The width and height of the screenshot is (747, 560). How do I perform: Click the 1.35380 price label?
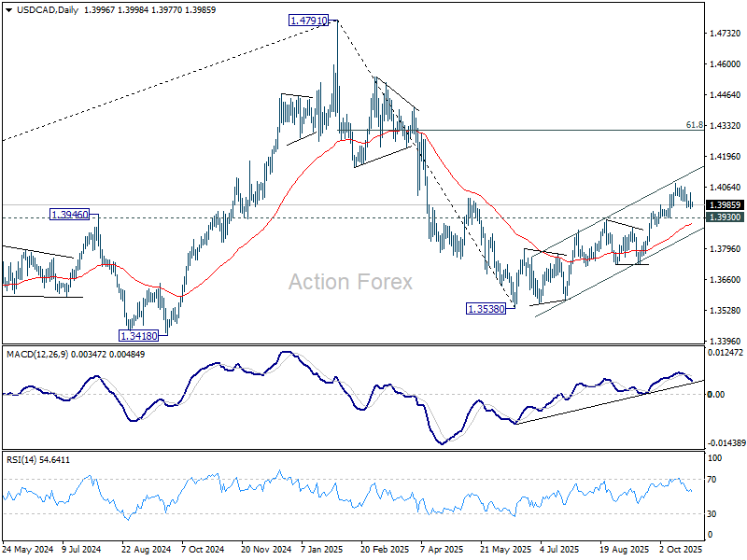coord(486,309)
